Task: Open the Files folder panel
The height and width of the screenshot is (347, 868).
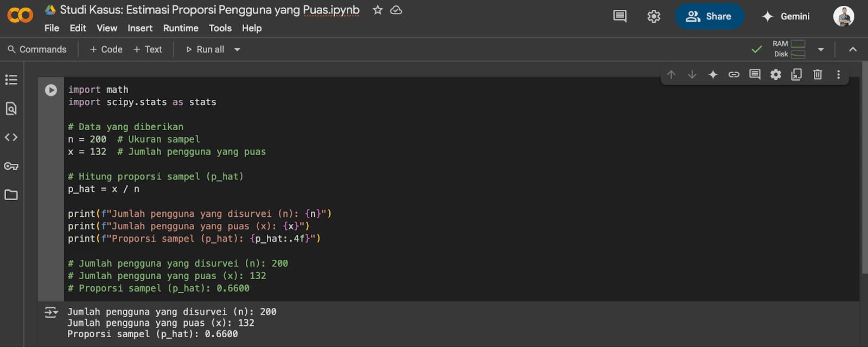Action: 11,195
